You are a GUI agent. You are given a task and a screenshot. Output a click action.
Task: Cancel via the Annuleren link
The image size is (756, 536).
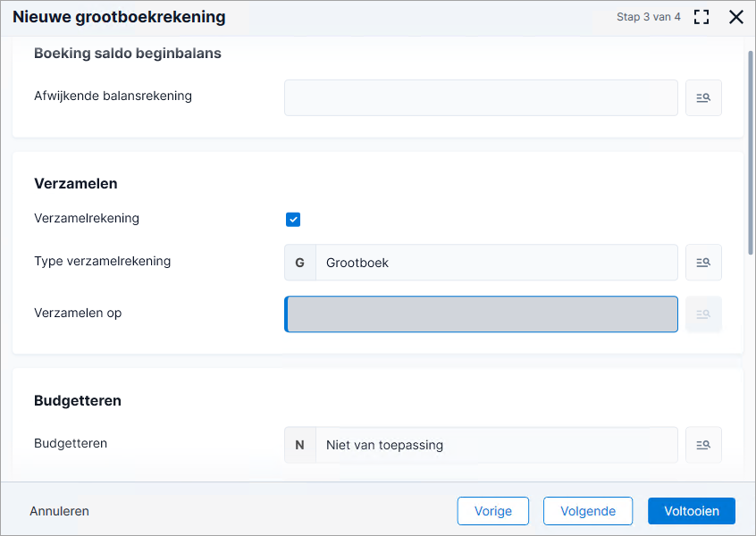coord(59,511)
